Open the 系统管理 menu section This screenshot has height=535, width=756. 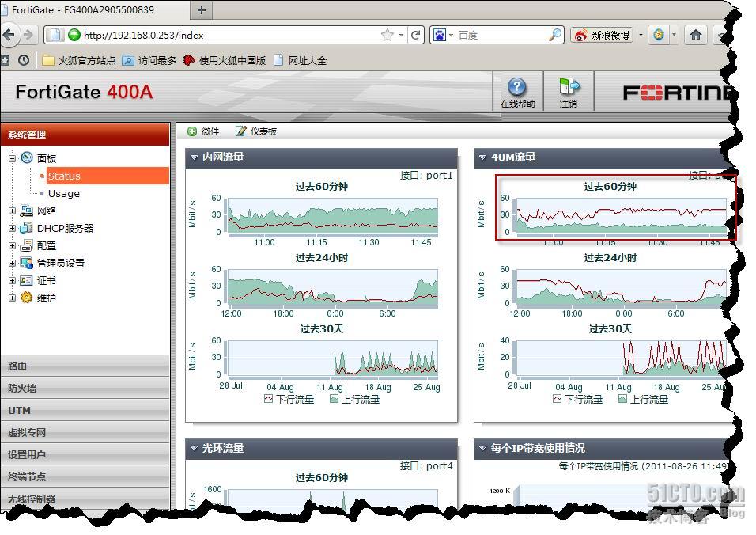coord(85,135)
